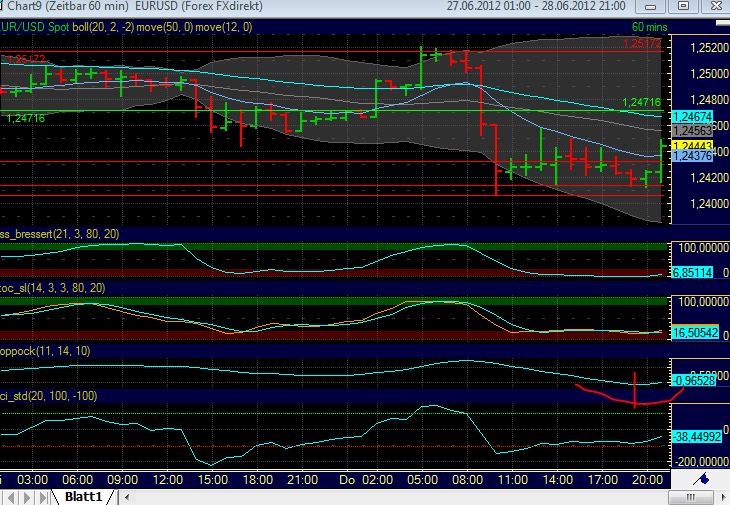This screenshot has width=730, height=505.
Task: Click the 1,24800 price axis label
Action: click(x=709, y=100)
